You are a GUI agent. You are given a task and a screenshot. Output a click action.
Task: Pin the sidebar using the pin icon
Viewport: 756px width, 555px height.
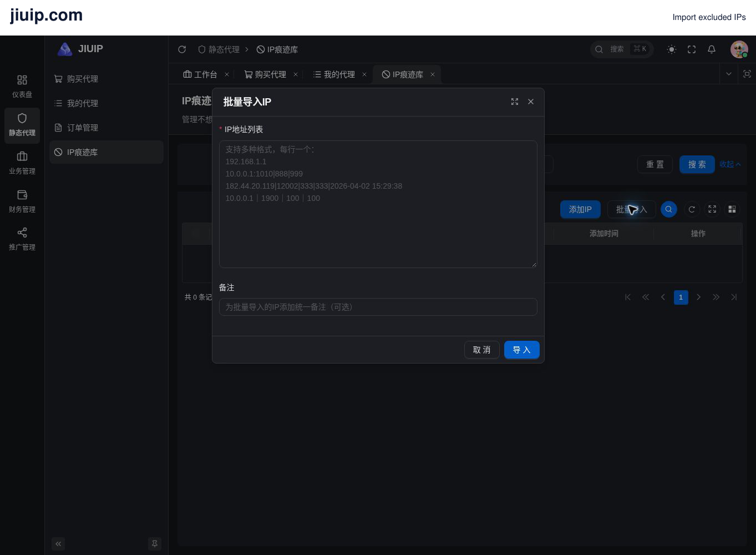point(155,544)
